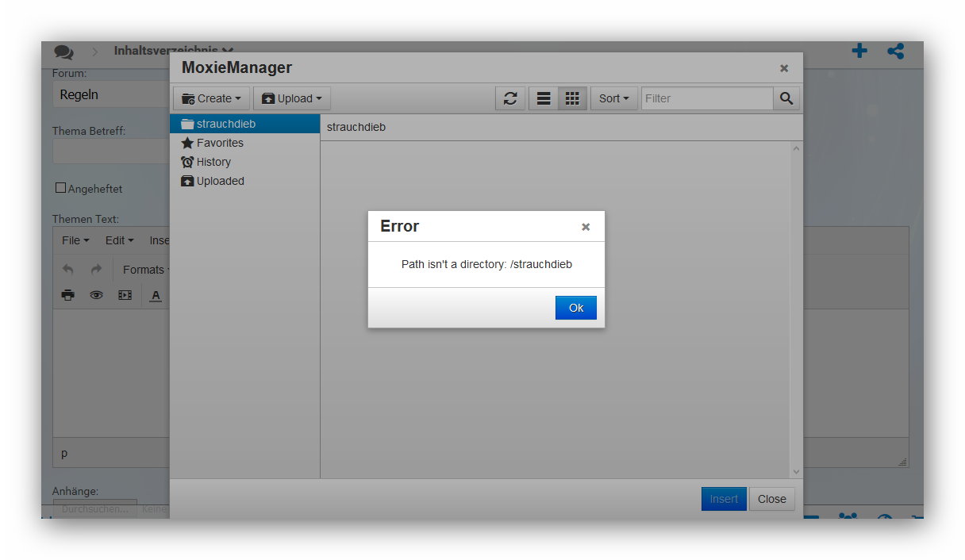Open the File menu in editor
The image size is (965, 560).
pos(75,240)
